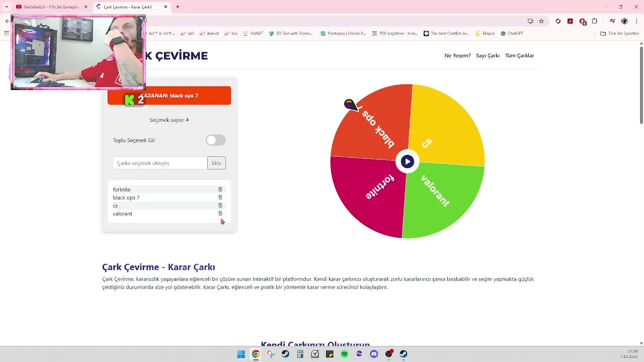Click the Ekle button

click(x=216, y=163)
